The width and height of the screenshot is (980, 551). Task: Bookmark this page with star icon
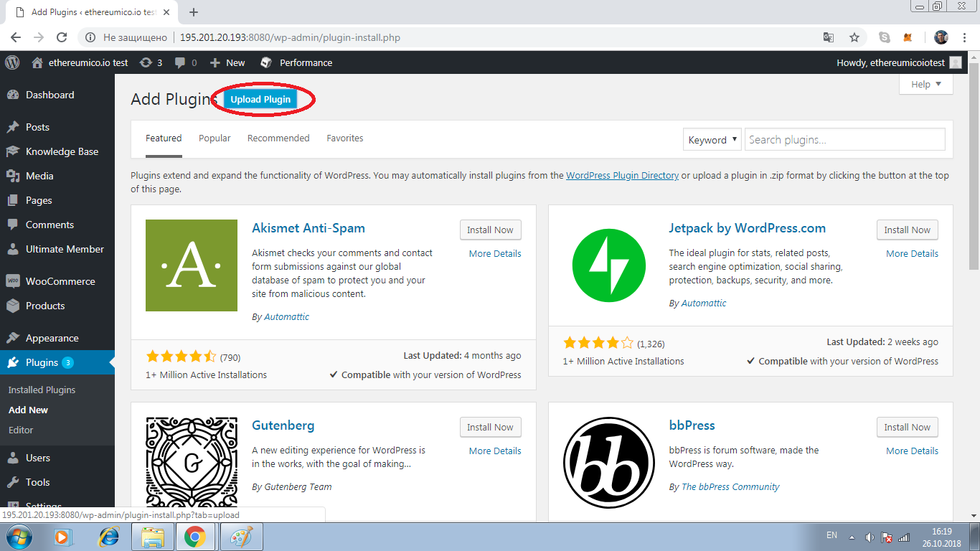coord(854,37)
